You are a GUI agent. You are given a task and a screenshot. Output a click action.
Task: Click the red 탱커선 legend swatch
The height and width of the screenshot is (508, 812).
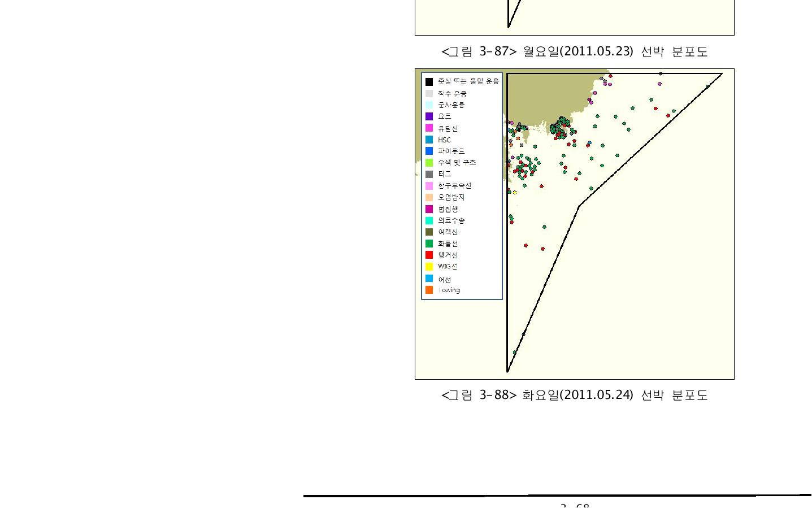coord(429,255)
